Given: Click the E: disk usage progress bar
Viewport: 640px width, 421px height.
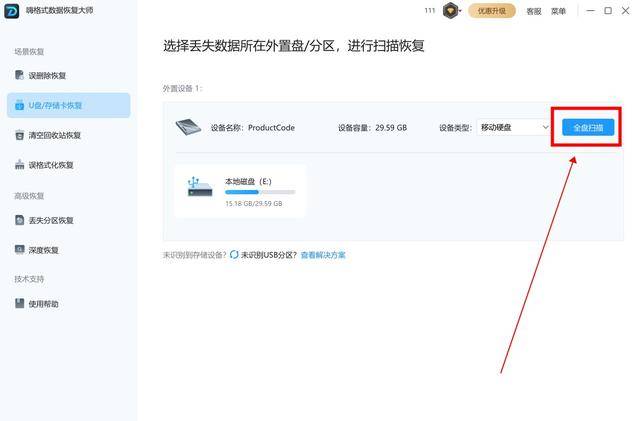Looking at the screenshot, I should (260, 192).
